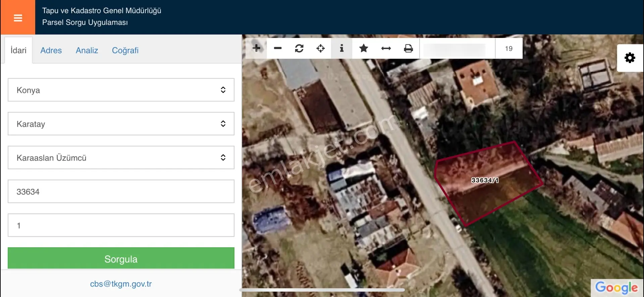Activate the locate crosshair tool
The image size is (644, 297).
[x=321, y=48]
